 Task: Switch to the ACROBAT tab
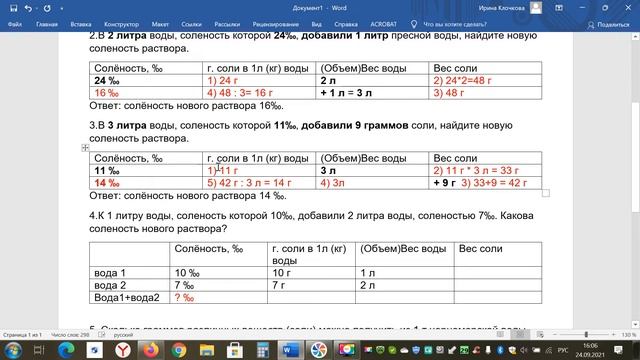pos(383,24)
